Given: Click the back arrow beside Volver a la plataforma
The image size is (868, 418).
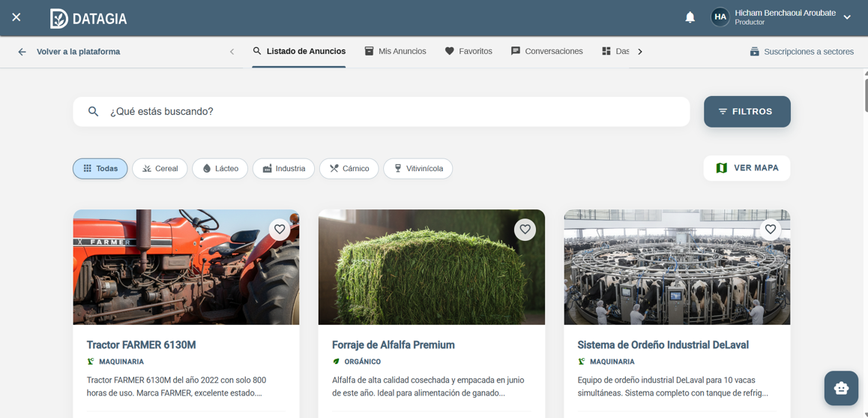Looking at the screenshot, I should (22, 52).
